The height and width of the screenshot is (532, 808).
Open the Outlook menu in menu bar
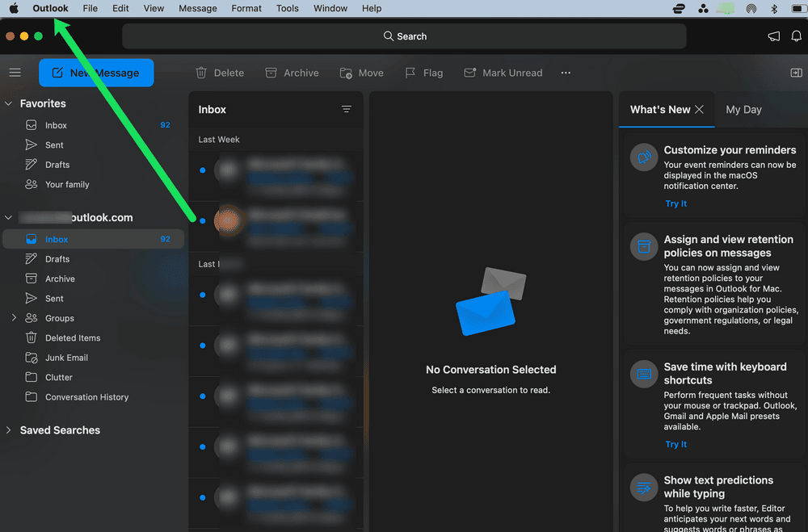click(50, 8)
